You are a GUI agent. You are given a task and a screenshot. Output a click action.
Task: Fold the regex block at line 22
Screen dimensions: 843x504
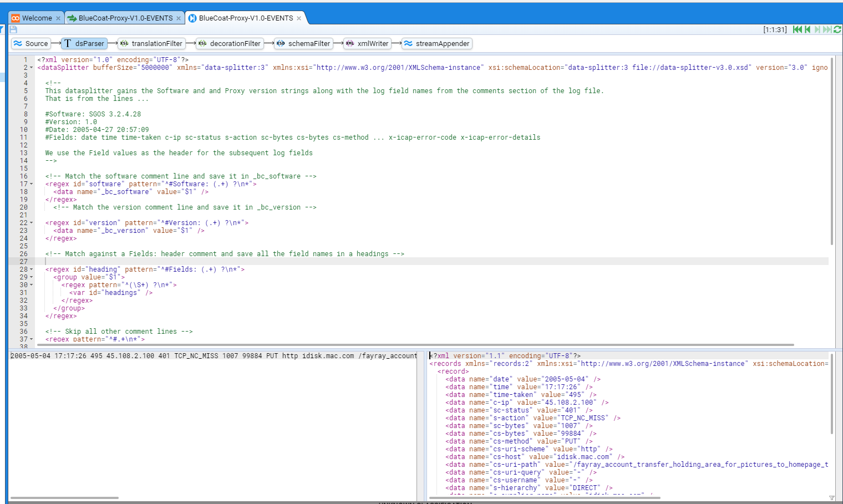point(31,223)
